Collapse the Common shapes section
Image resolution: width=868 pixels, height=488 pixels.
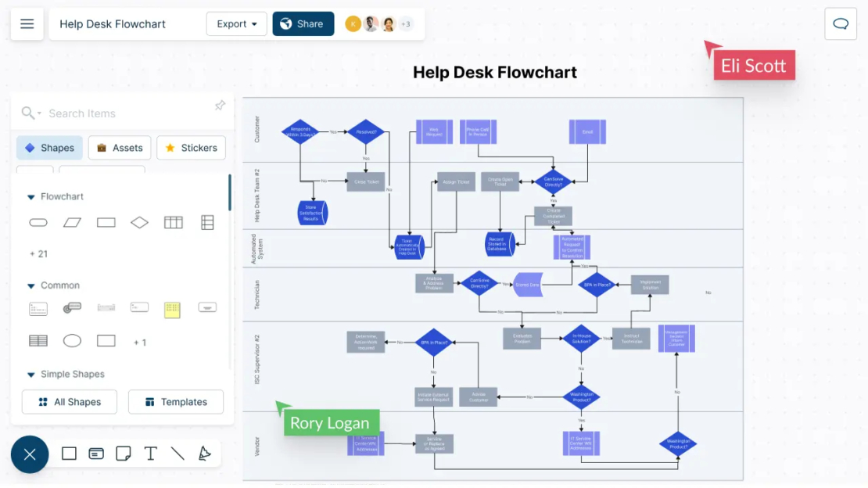(30, 285)
